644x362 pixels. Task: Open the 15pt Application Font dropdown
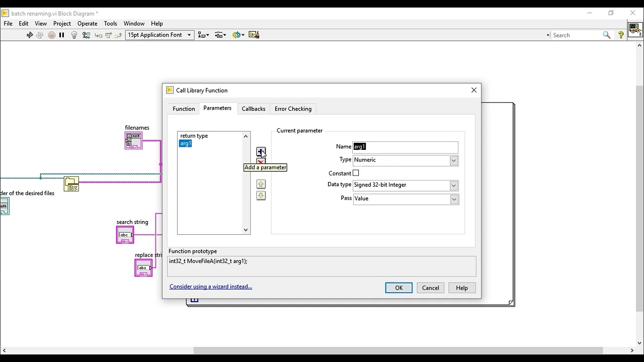coord(159,35)
